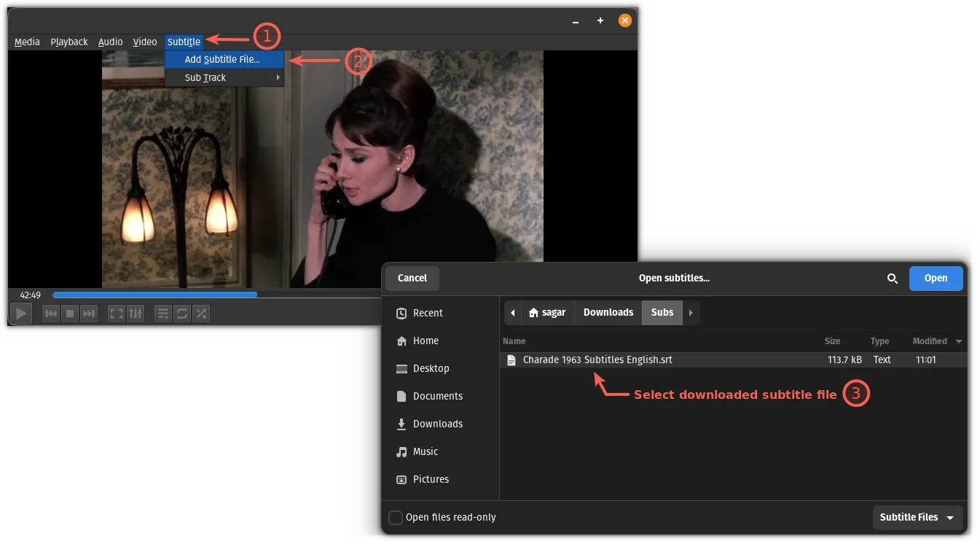
Task: Open the extended settings equalizer icon
Action: click(136, 314)
